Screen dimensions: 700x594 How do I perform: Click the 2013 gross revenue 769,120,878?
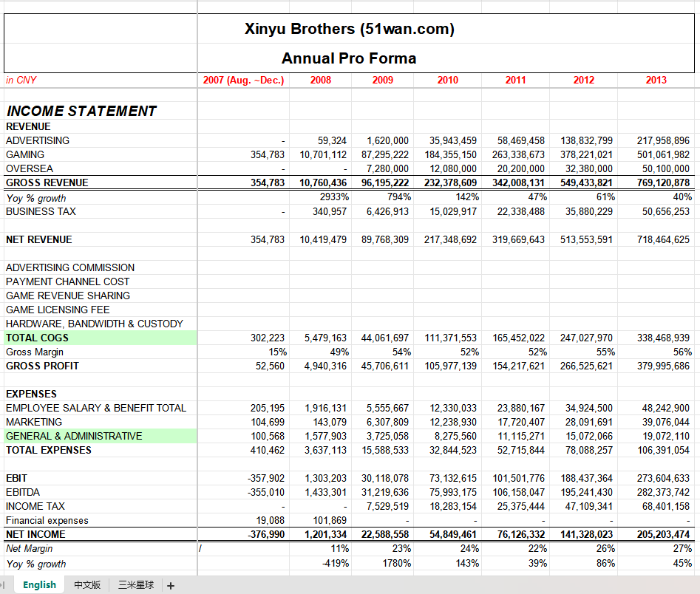coord(663,183)
